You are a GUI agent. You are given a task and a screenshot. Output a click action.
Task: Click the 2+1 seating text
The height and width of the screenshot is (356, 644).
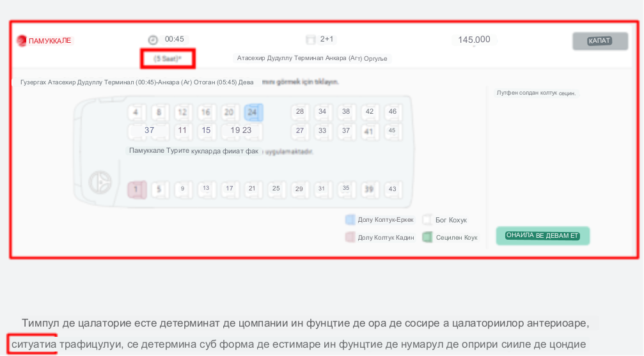(x=327, y=39)
